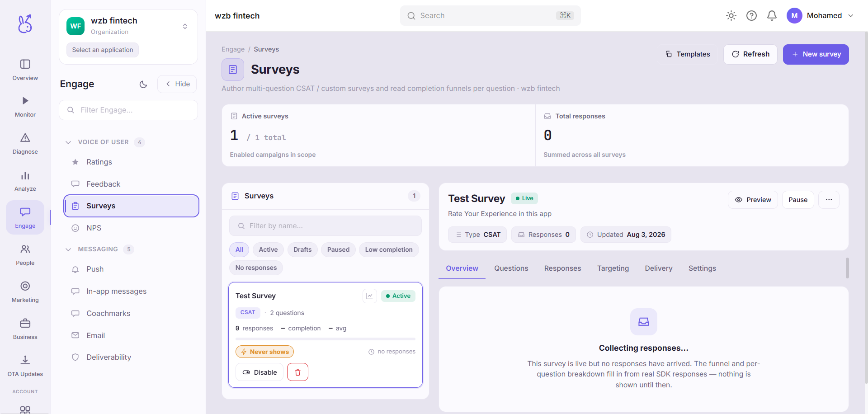
Task: Select the Active filter chip
Action: pyautogui.click(x=268, y=249)
